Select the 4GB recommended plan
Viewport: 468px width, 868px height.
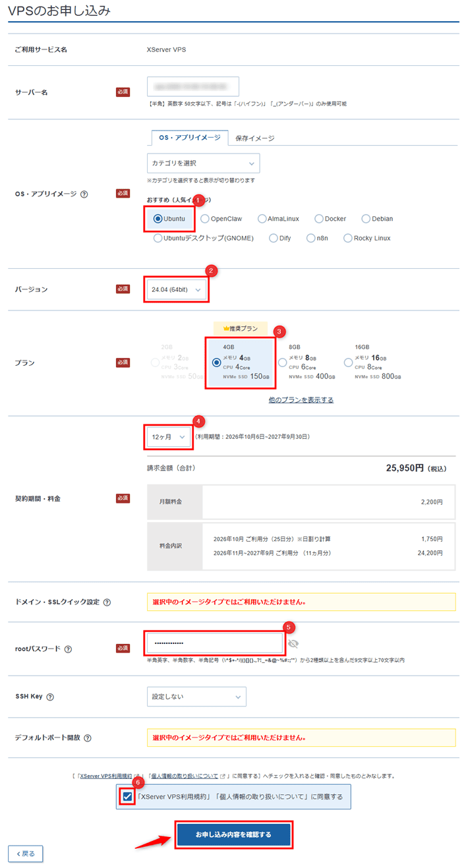point(217,362)
